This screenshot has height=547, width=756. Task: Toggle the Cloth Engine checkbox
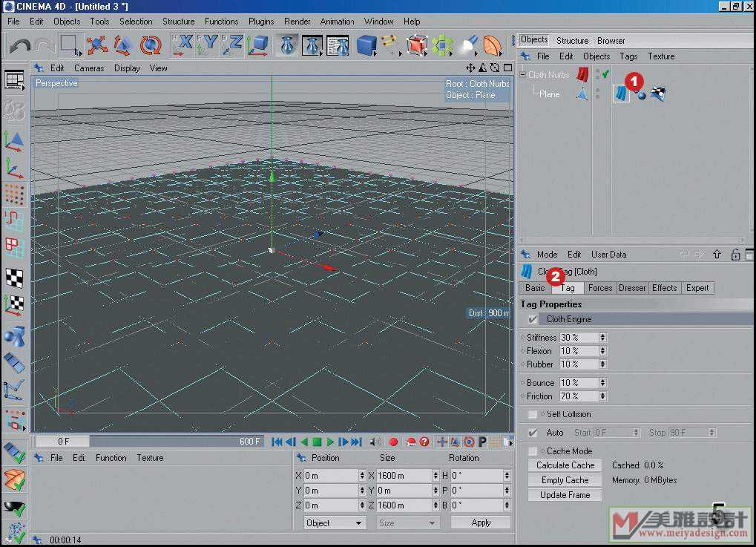pos(533,319)
